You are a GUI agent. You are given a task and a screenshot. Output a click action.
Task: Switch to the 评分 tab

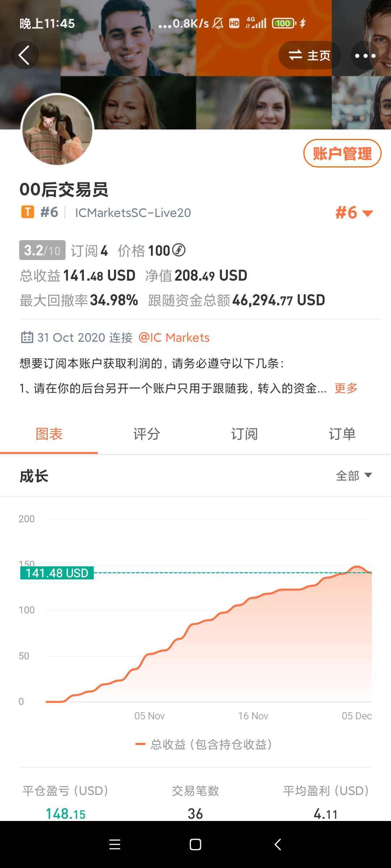147,434
